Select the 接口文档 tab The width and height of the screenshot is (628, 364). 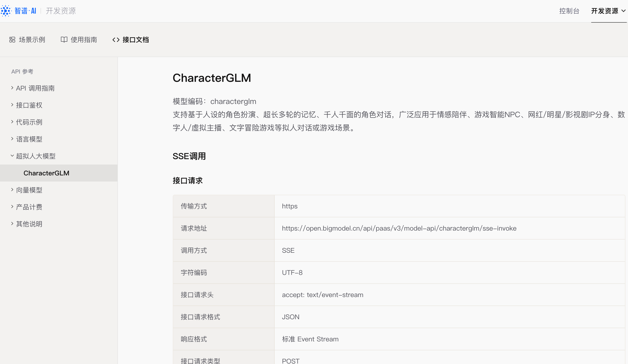click(131, 40)
